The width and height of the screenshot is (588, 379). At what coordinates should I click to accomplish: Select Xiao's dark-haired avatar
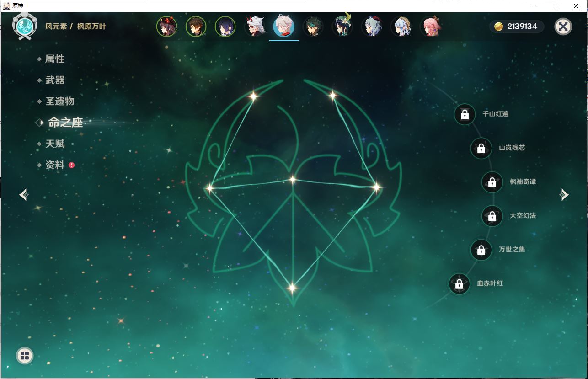point(313,27)
